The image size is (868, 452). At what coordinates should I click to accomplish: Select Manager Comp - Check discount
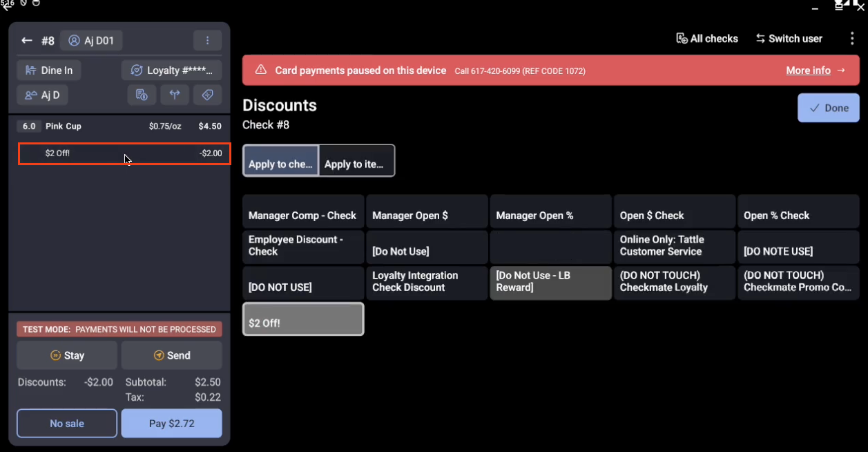click(x=303, y=211)
